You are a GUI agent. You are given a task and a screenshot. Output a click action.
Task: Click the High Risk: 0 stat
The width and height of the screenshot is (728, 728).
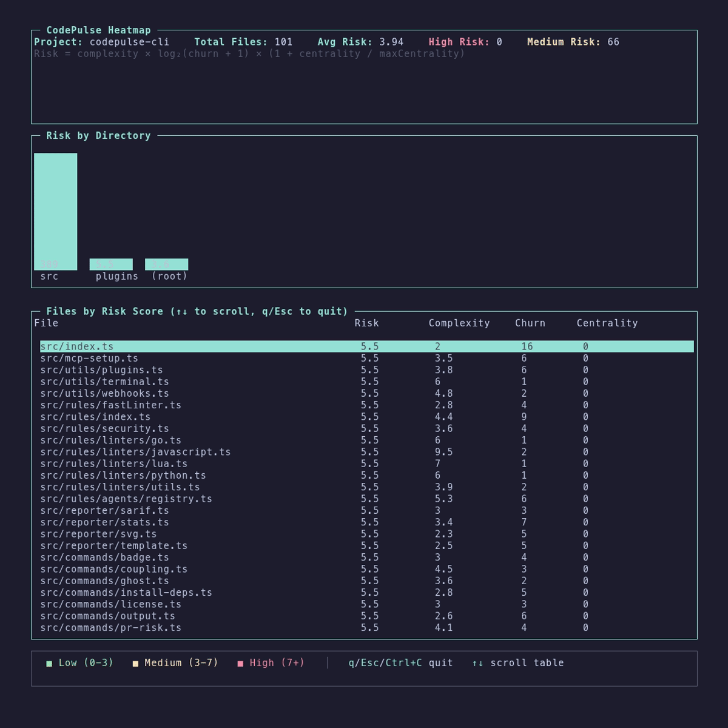click(465, 42)
